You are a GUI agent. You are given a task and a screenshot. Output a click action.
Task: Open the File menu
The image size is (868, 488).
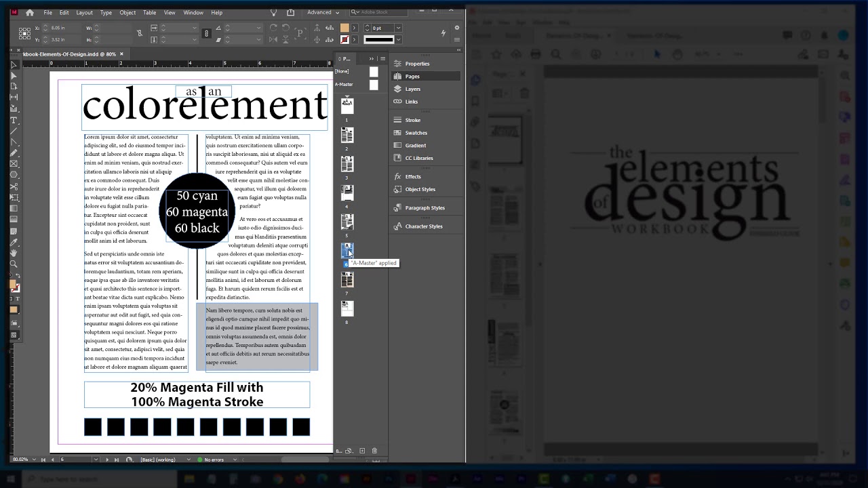tap(48, 12)
